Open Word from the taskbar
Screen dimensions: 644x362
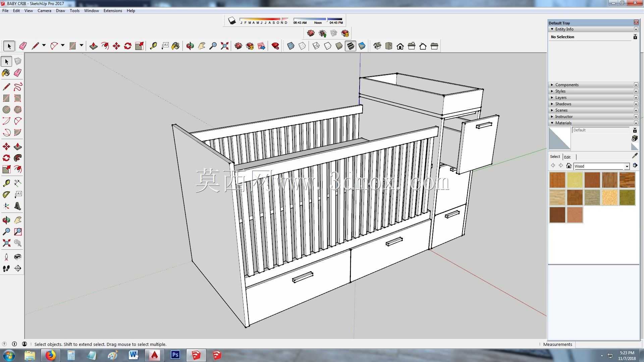[133, 355]
